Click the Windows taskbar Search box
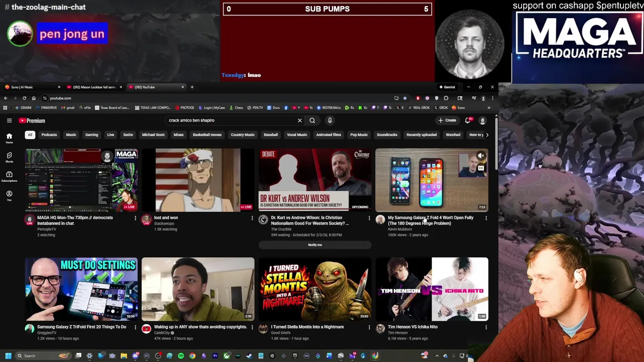Viewport: 644px width, 362px height. coord(43,356)
